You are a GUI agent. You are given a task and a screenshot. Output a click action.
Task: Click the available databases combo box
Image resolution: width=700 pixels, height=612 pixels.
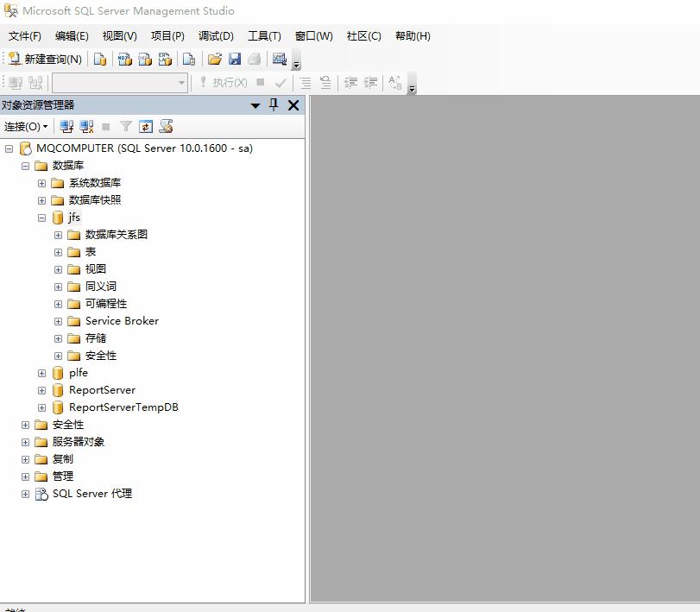119,83
